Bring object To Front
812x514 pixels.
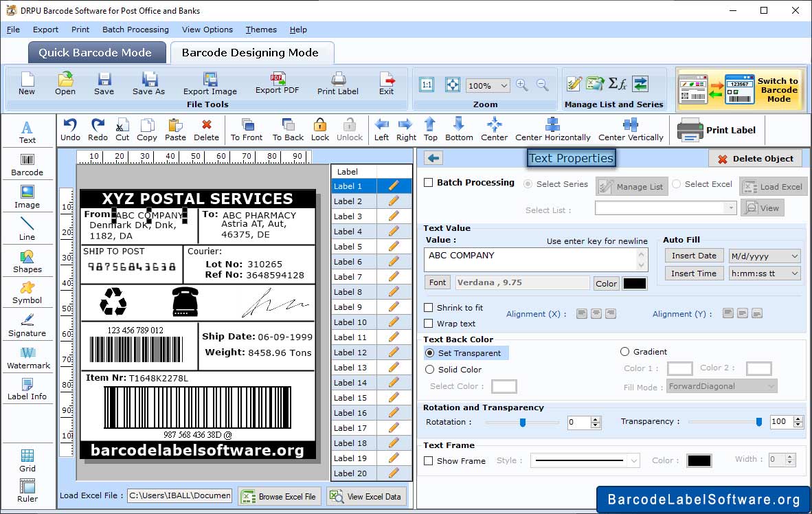tap(247, 130)
